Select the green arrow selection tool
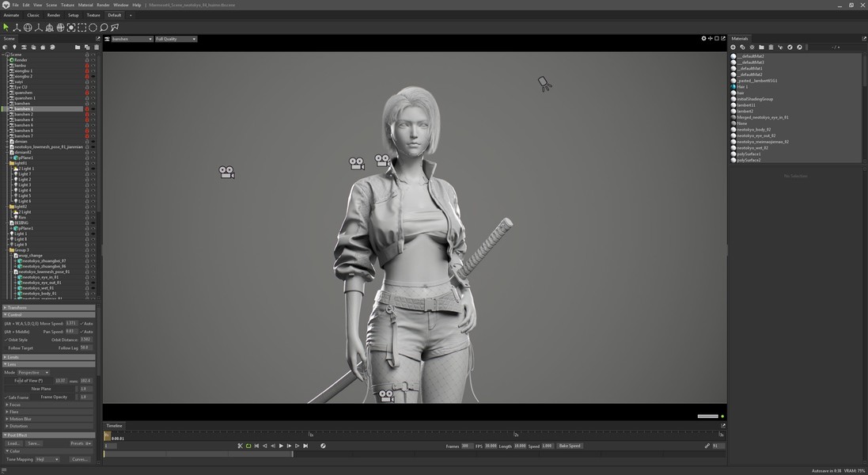Image resolution: width=868 pixels, height=475 pixels. pos(6,27)
